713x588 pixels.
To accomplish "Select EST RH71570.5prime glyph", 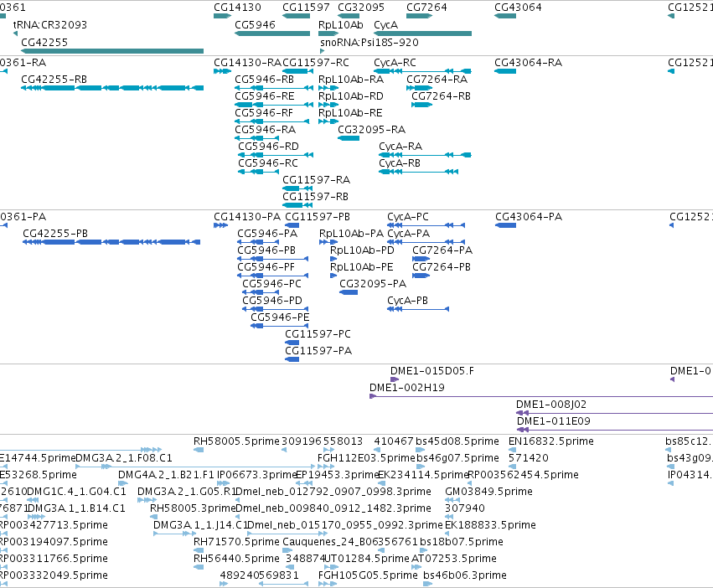I will 199,550.
